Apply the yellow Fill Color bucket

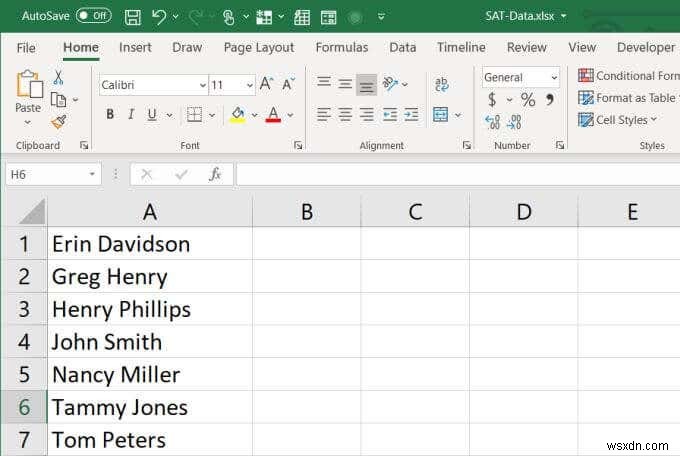click(x=238, y=115)
